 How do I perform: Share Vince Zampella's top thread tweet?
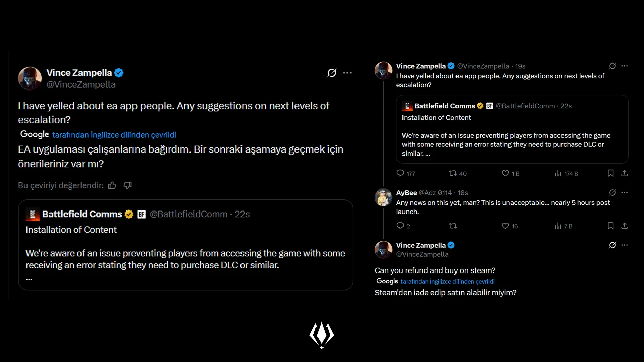click(624, 173)
